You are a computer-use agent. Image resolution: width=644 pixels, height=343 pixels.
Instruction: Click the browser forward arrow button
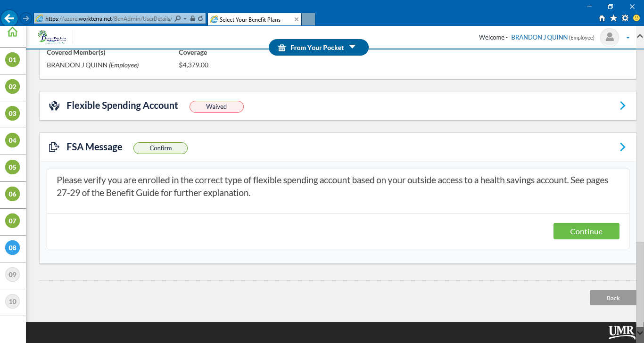pos(26,19)
